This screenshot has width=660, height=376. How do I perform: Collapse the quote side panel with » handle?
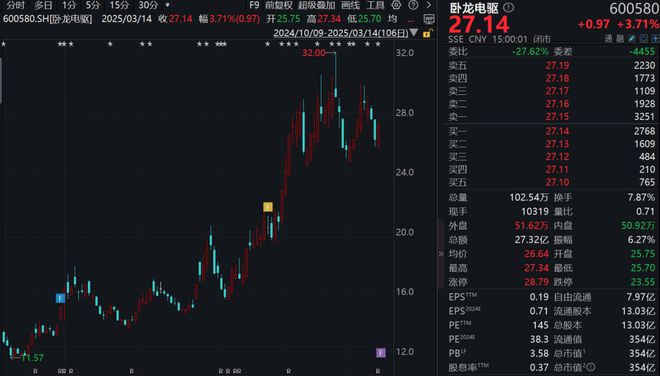(441, 253)
